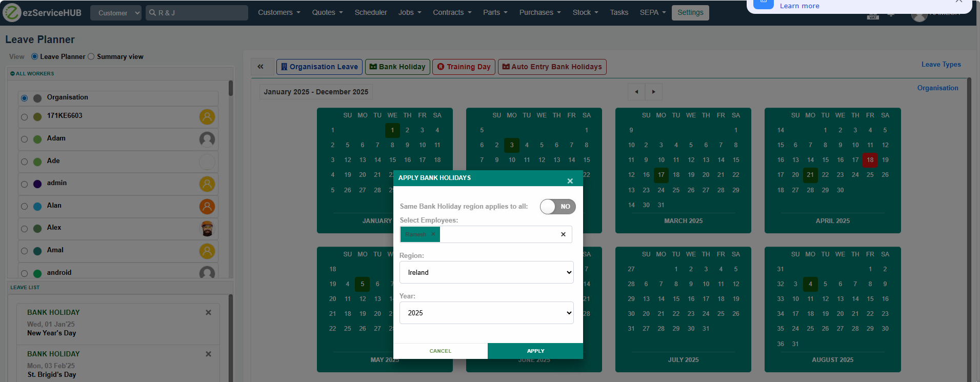Select the Summary view radio button
Image resolution: width=980 pixels, height=382 pixels.
pyautogui.click(x=91, y=57)
